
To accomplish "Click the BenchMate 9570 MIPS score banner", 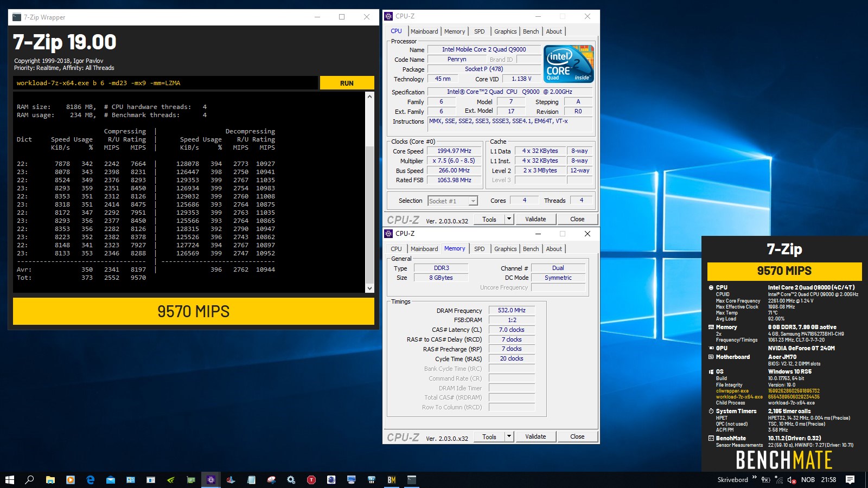I will [784, 271].
